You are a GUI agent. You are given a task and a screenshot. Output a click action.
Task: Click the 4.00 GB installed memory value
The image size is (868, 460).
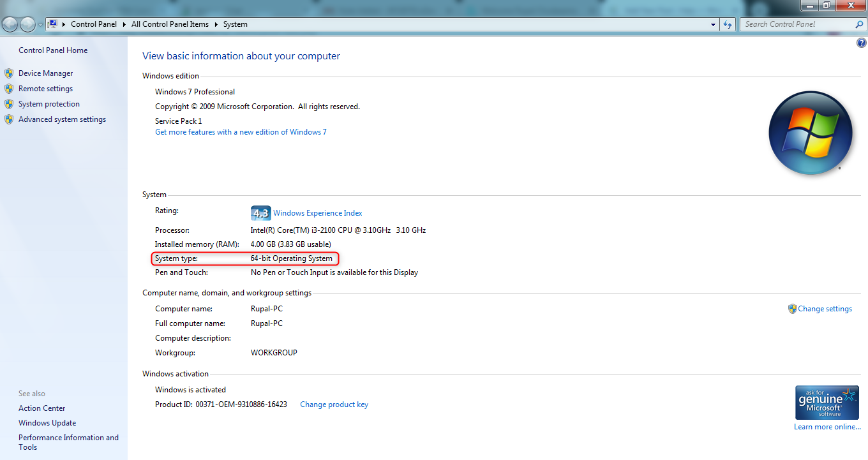(290, 244)
